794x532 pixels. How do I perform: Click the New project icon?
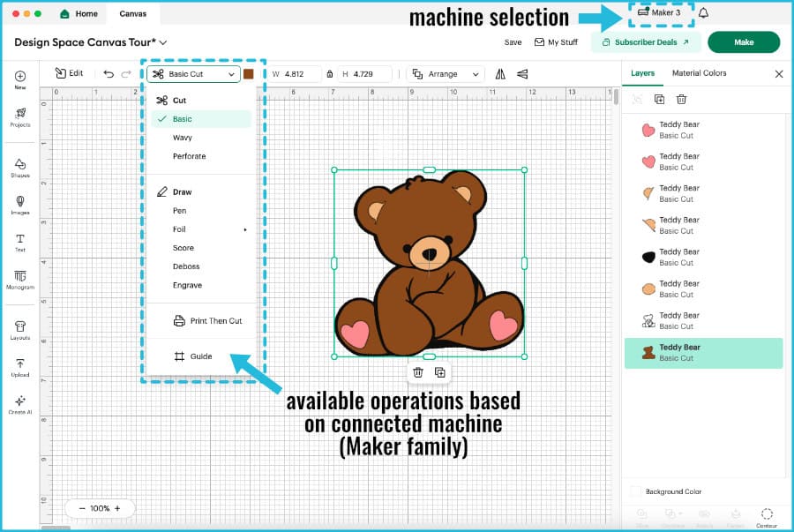tap(20, 77)
